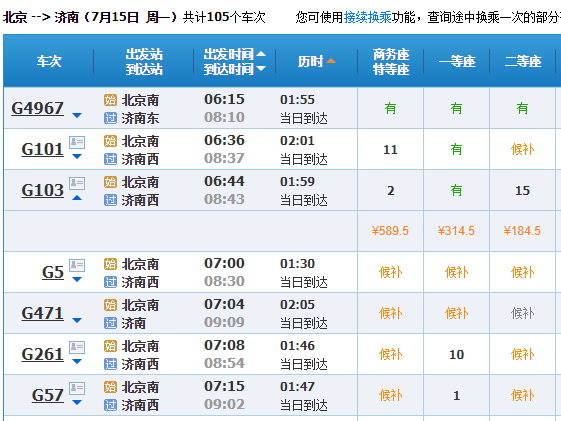This screenshot has height=421, width=561.
Task: Expand price details for train G57
Action: pos(77,402)
